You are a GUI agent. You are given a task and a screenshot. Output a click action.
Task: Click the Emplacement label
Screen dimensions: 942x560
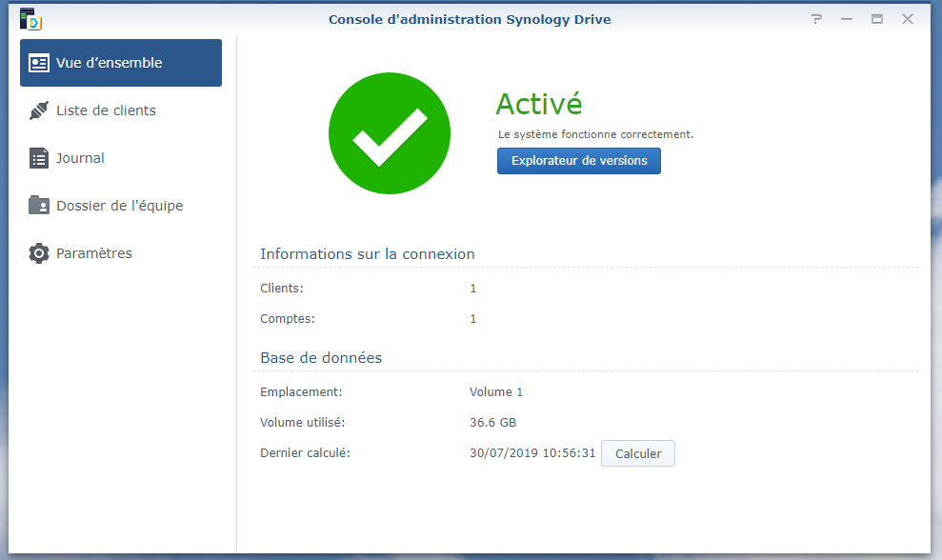point(301,392)
